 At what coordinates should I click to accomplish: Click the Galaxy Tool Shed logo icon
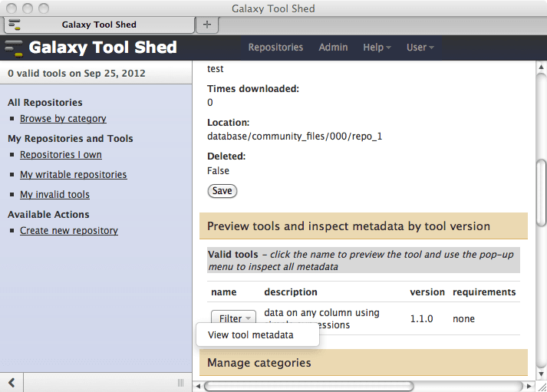pyautogui.click(x=15, y=48)
